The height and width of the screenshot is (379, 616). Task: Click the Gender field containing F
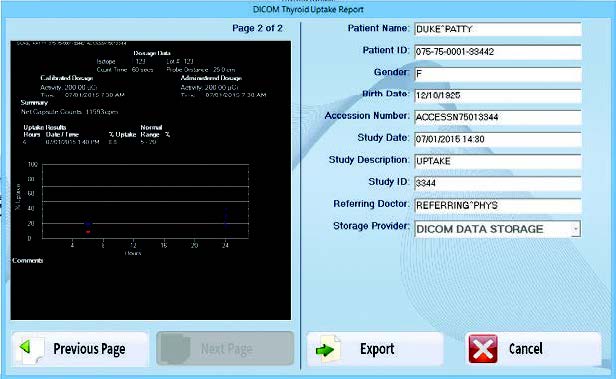(497, 74)
